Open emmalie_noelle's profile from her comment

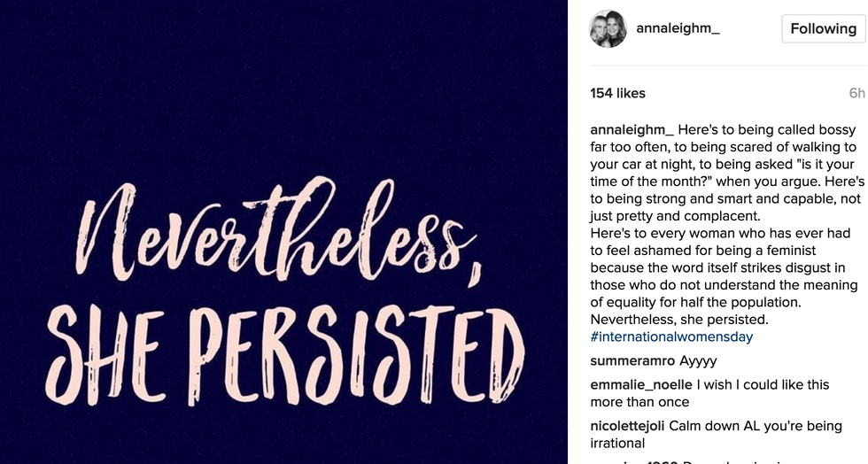641,384
